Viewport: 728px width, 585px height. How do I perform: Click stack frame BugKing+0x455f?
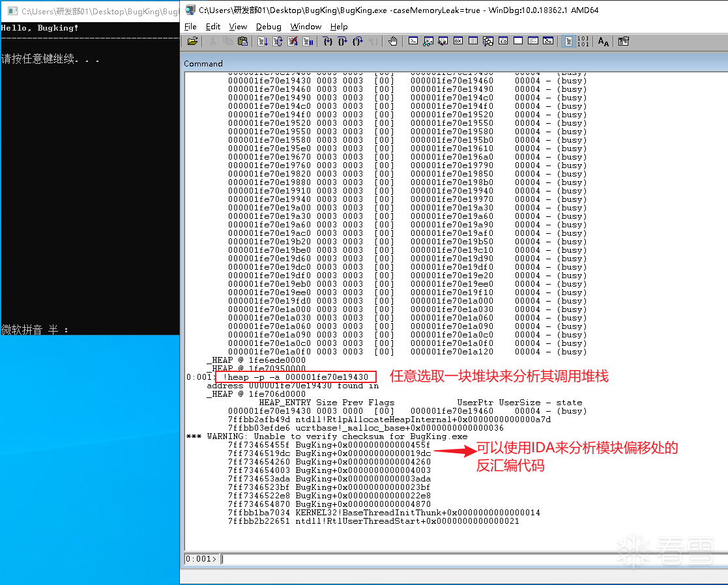point(329,444)
